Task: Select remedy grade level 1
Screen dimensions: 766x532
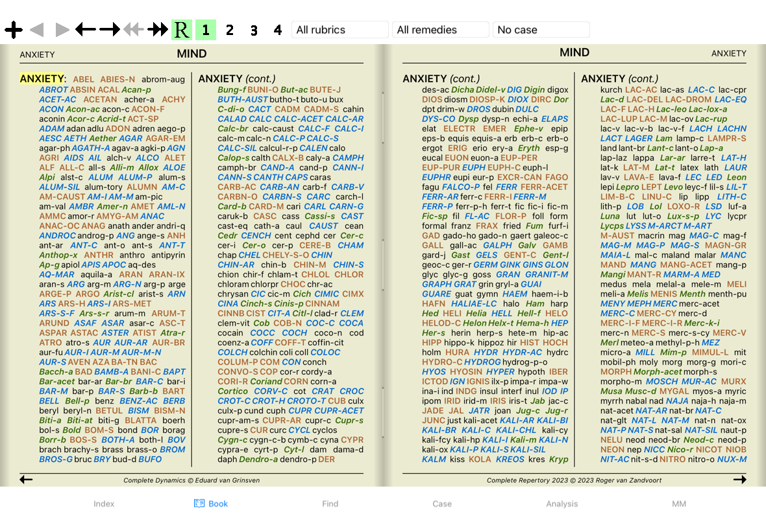Action: tap(206, 30)
